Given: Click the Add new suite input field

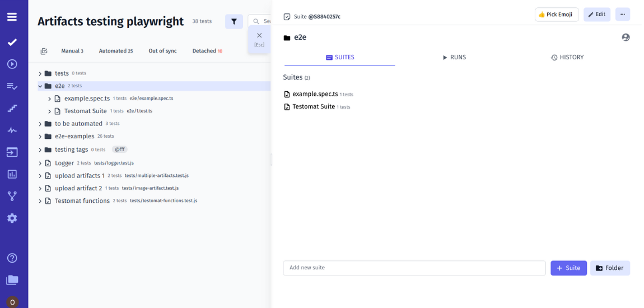Looking at the screenshot, I should [414, 268].
